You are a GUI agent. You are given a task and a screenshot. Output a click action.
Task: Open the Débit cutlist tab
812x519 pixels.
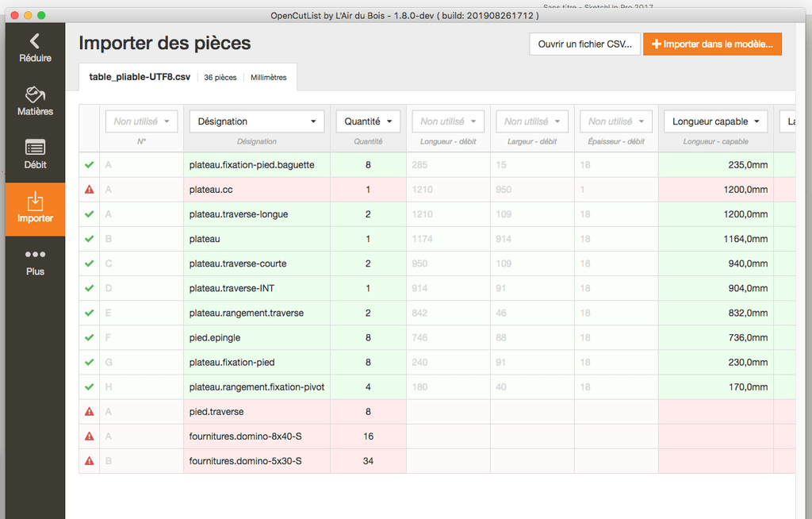tap(35, 155)
